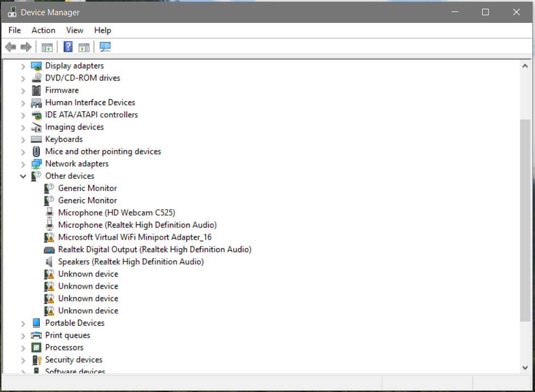Expand the Print queues node
The image size is (535, 392).
click(23, 336)
